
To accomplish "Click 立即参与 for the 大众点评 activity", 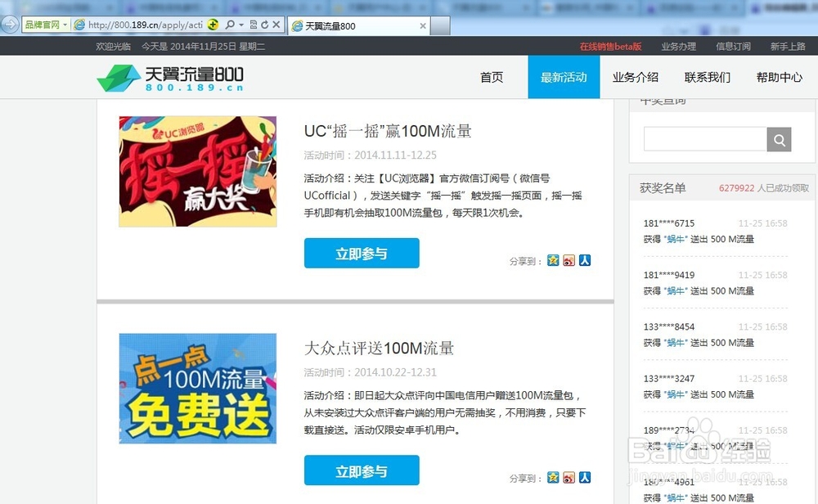I will tap(361, 470).
